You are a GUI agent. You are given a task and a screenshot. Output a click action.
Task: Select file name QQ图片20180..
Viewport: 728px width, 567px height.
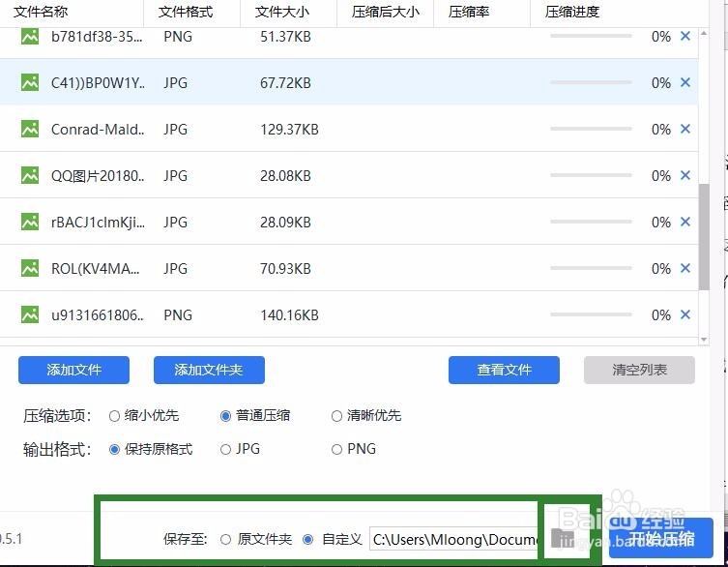click(x=98, y=176)
